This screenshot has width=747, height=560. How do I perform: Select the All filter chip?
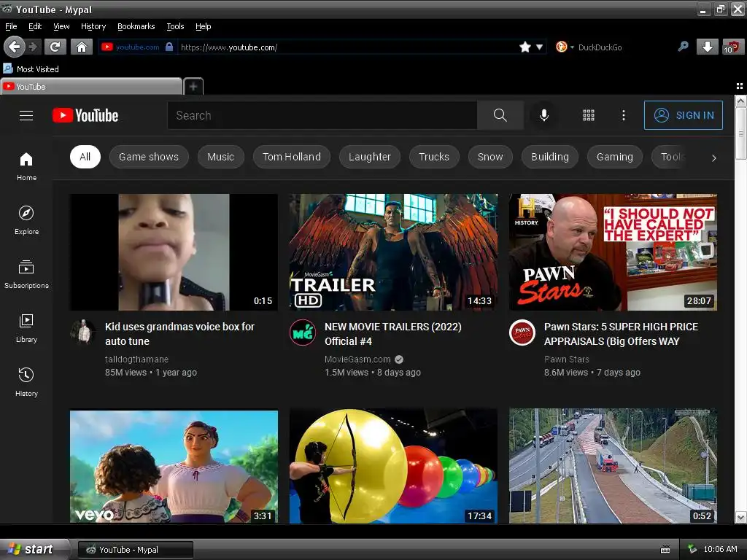click(85, 157)
